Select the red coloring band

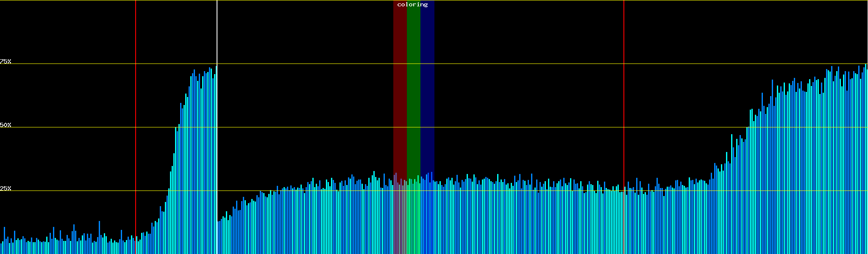pos(400,85)
